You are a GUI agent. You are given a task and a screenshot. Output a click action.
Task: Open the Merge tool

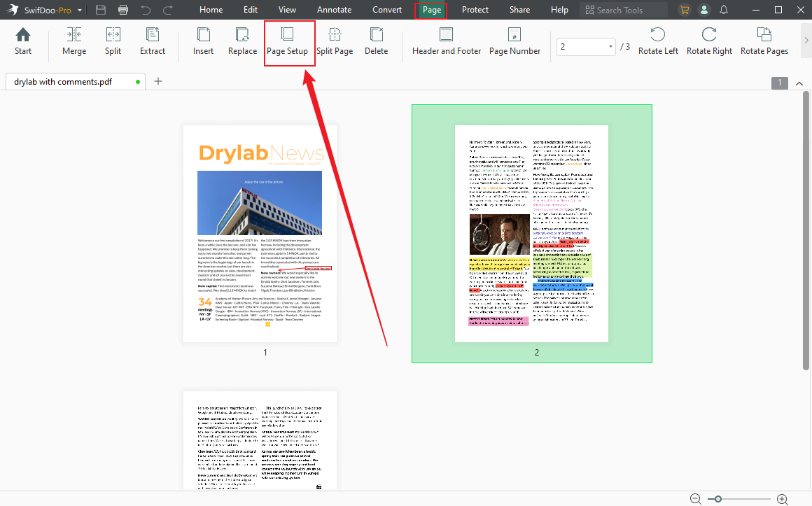tap(73, 42)
